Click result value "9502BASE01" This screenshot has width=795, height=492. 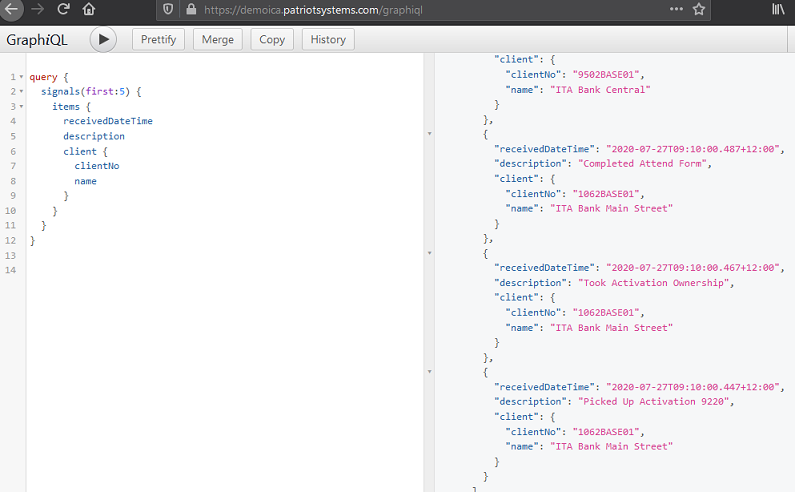tap(606, 75)
